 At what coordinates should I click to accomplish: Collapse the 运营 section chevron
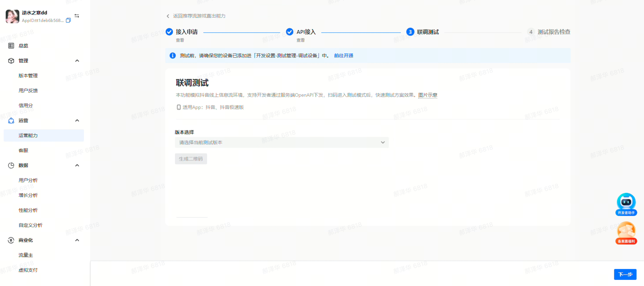point(77,120)
